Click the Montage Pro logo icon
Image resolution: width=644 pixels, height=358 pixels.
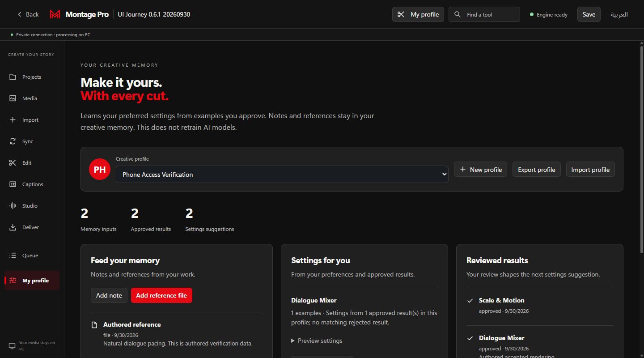pos(55,14)
